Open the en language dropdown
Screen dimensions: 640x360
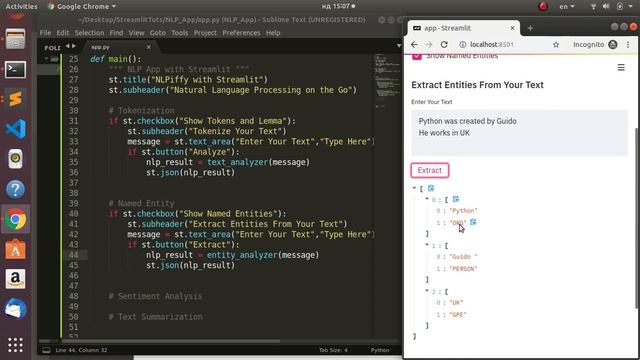(567, 6)
